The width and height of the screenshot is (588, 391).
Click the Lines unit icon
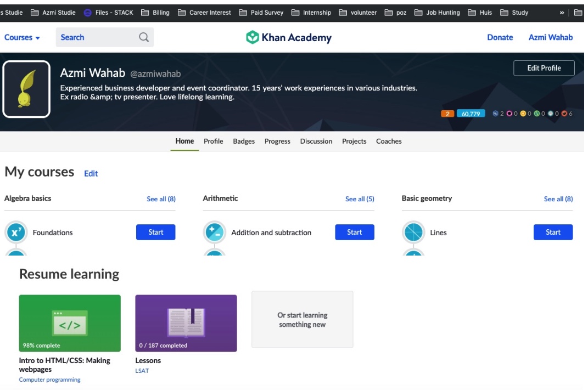[413, 232]
